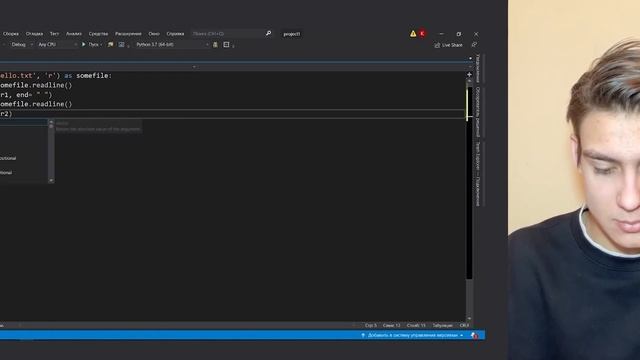Click the notifications bell icon in status bar
640x360 pixels.
(x=474, y=335)
